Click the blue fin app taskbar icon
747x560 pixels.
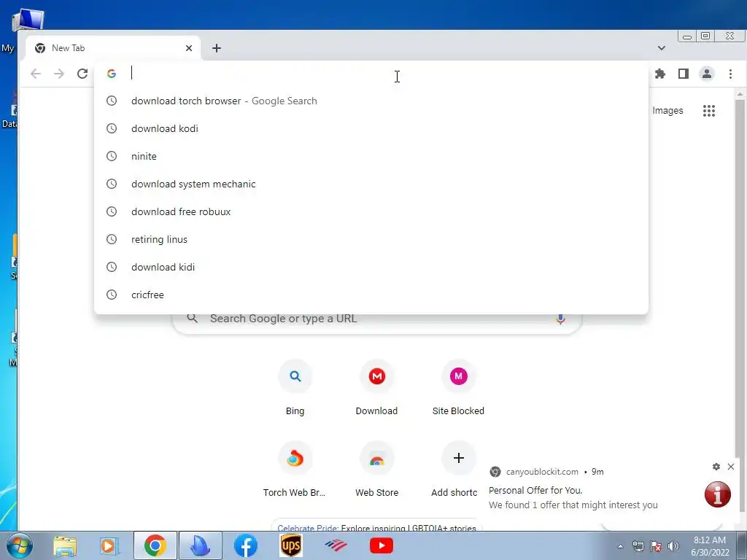[200, 545]
